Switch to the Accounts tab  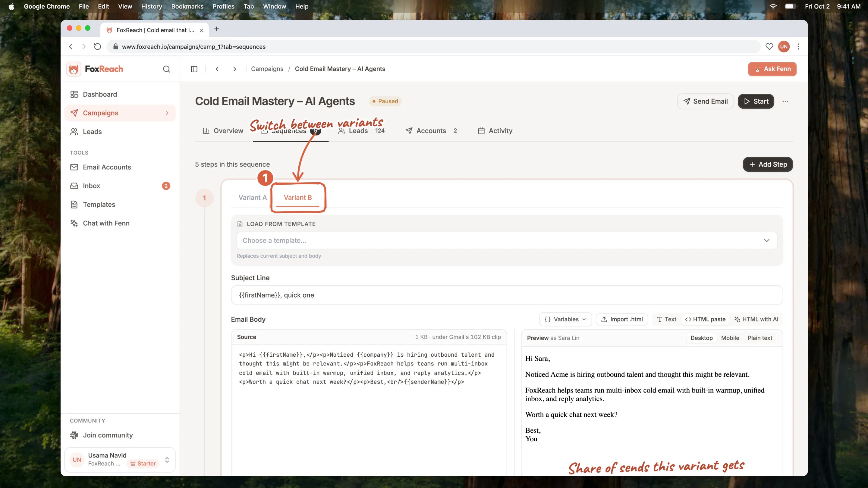click(431, 131)
